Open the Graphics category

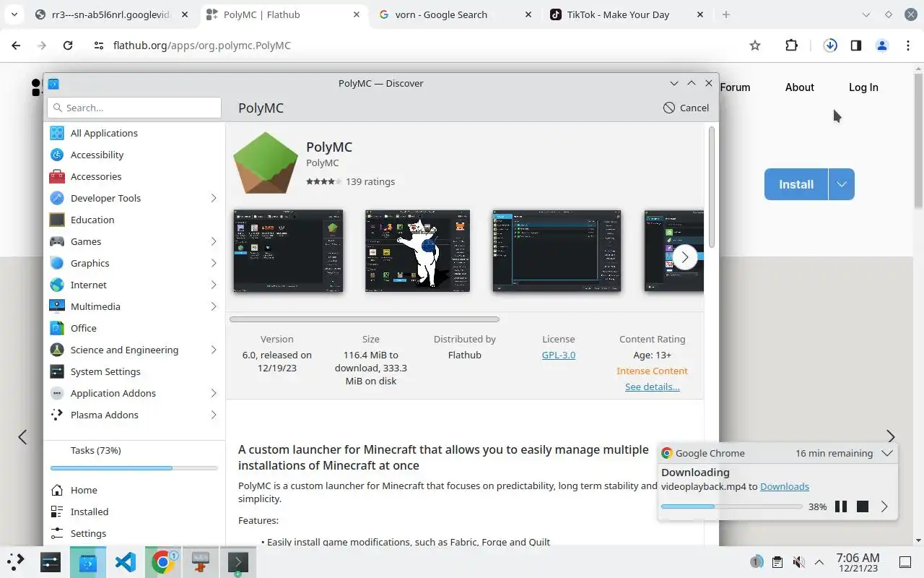pyautogui.click(x=134, y=263)
